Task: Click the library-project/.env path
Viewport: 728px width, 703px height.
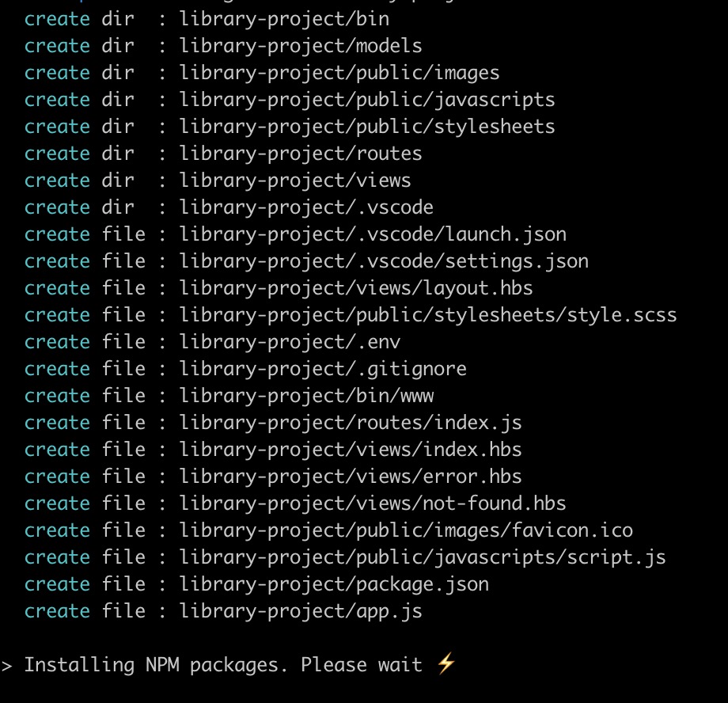Action: point(290,342)
